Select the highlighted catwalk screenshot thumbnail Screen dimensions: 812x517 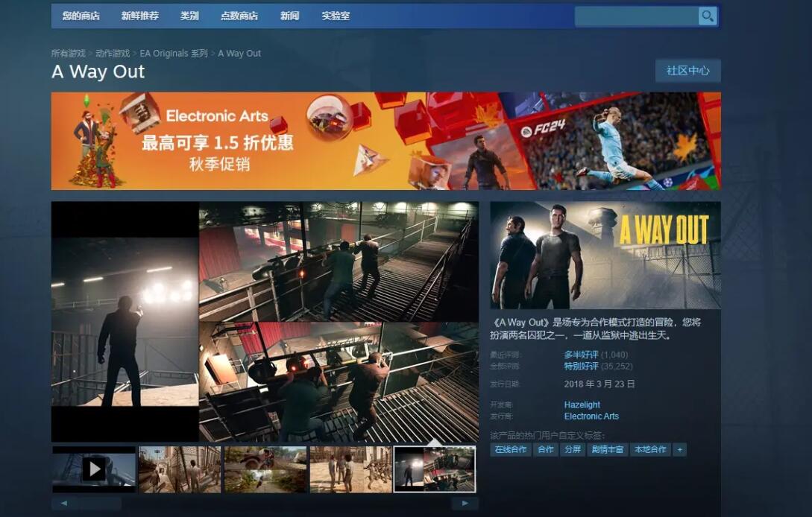(x=435, y=469)
